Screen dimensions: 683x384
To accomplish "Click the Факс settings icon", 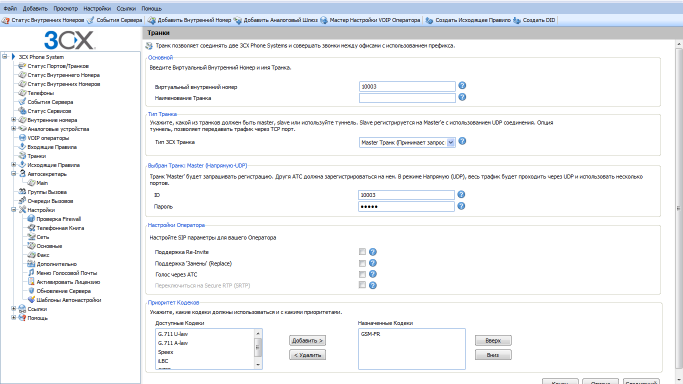I will (x=31, y=255).
